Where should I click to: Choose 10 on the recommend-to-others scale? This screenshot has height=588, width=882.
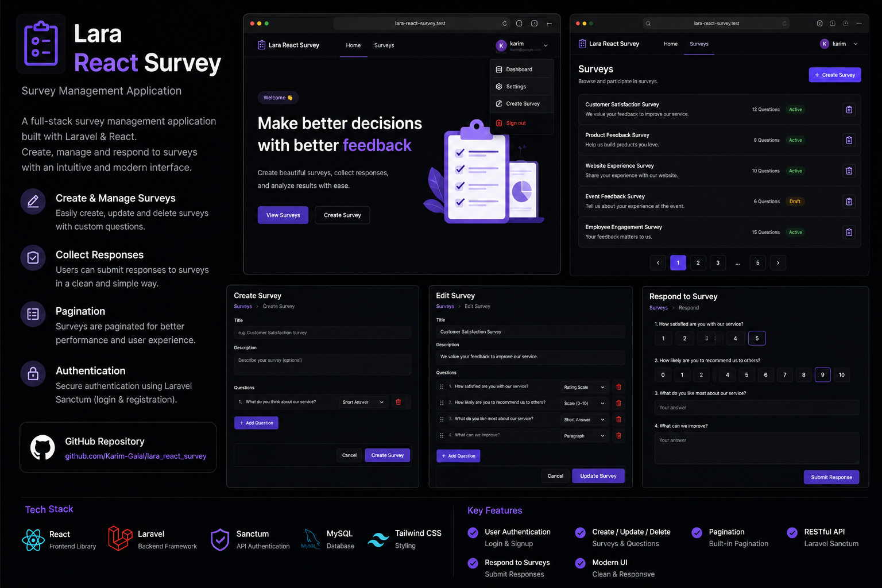(x=842, y=375)
